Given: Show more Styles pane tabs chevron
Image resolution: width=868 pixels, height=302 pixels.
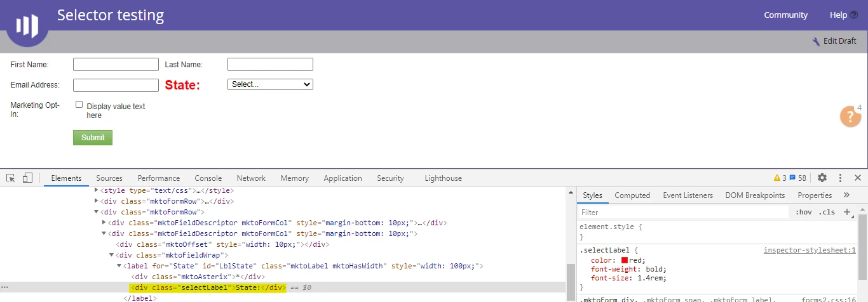Looking at the screenshot, I should click(x=846, y=195).
